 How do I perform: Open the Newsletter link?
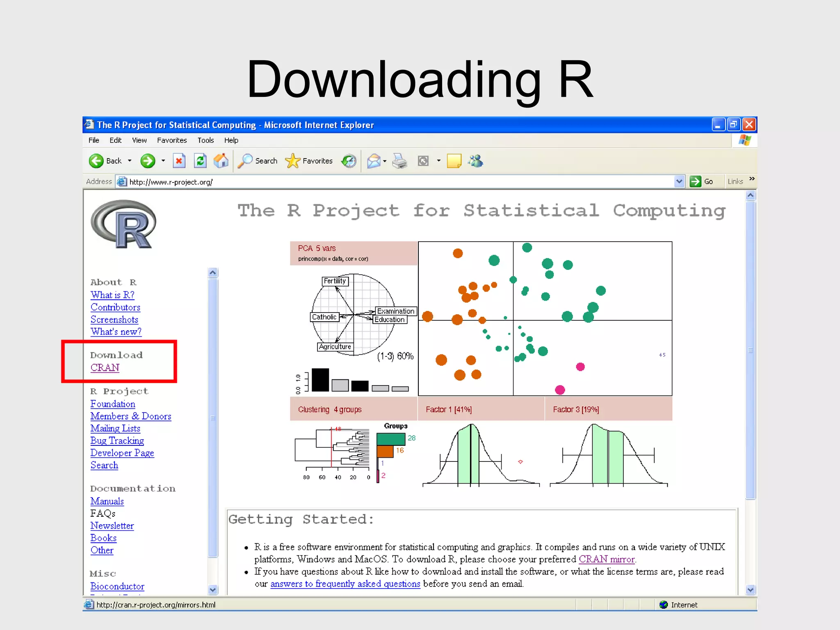pyautogui.click(x=112, y=526)
